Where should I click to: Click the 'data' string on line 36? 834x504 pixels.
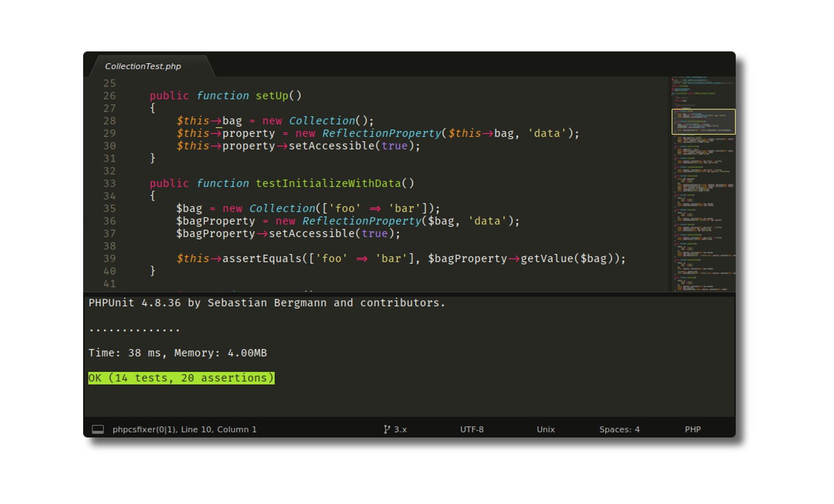pyautogui.click(x=487, y=221)
